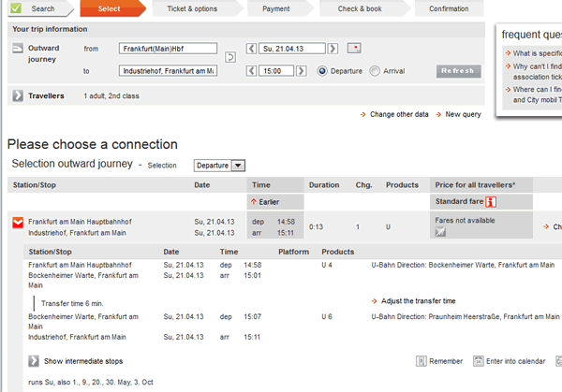The image size is (562, 392).
Task: Click Adjust the transfer time link
Action: (x=418, y=301)
